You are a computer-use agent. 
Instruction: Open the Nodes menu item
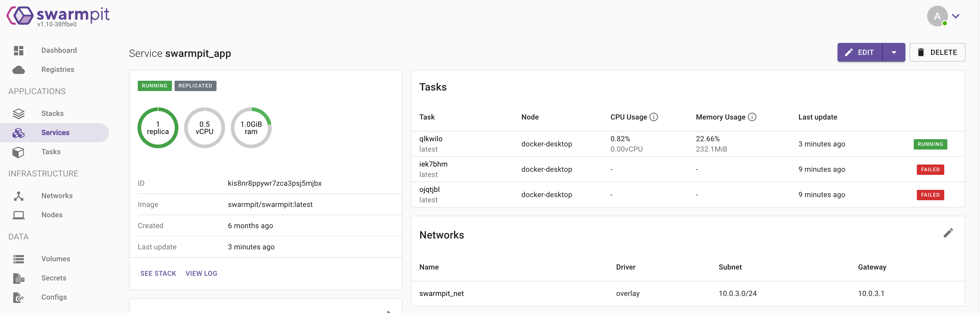(x=54, y=215)
